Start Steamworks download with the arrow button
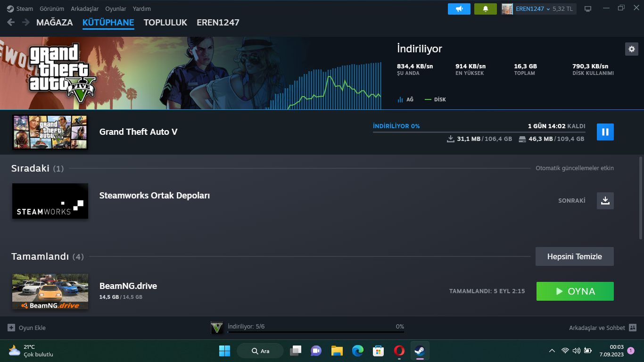The width and height of the screenshot is (644, 362). pyautogui.click(x=605, y=201)
